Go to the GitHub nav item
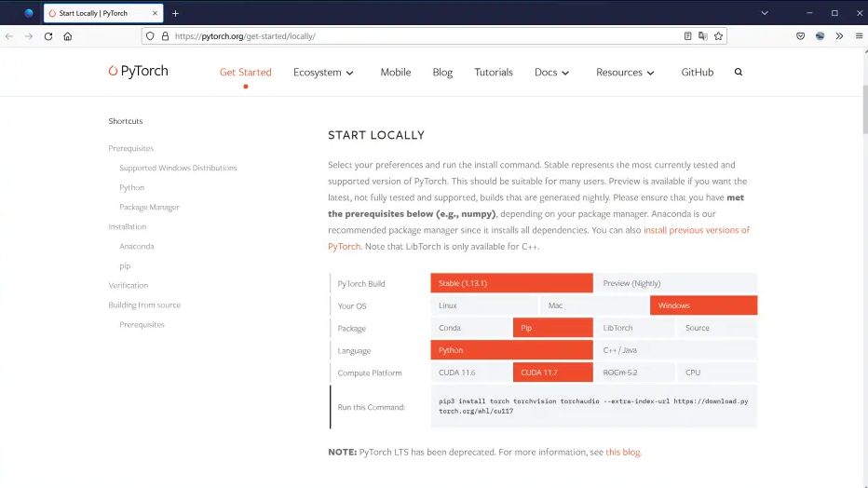This screenshot has width=868, height=488. coord(697,73)
